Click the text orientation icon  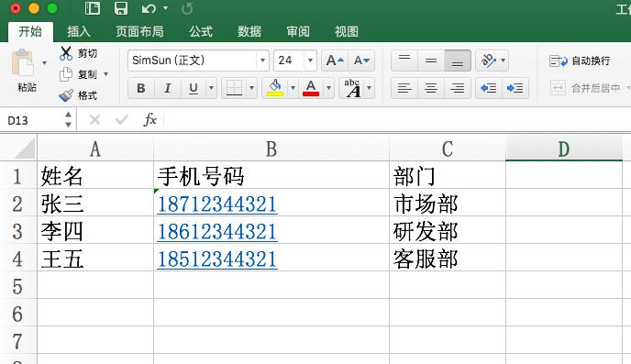pos(489,61)
